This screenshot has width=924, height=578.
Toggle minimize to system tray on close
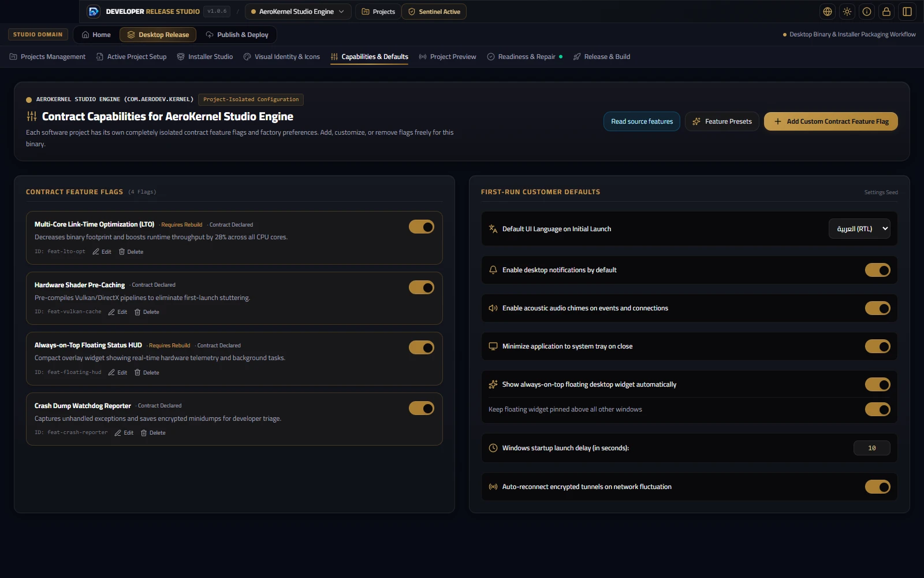[878, 346]
